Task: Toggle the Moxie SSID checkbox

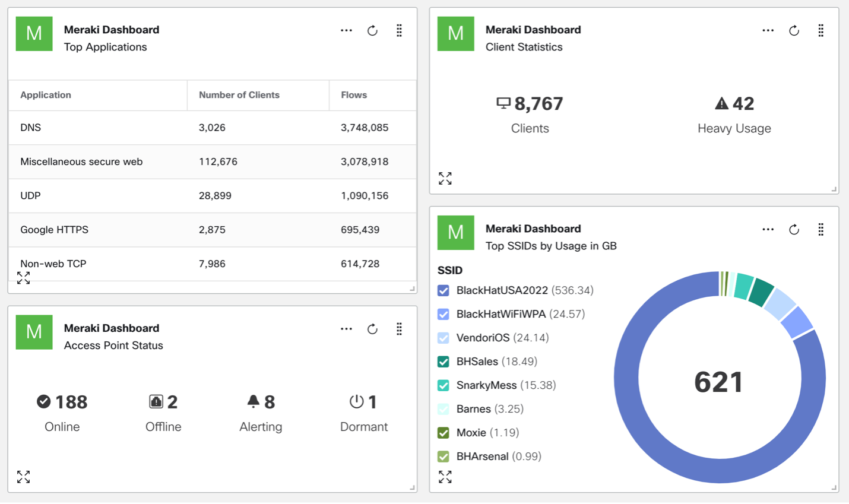Action: tap(443, 433)
